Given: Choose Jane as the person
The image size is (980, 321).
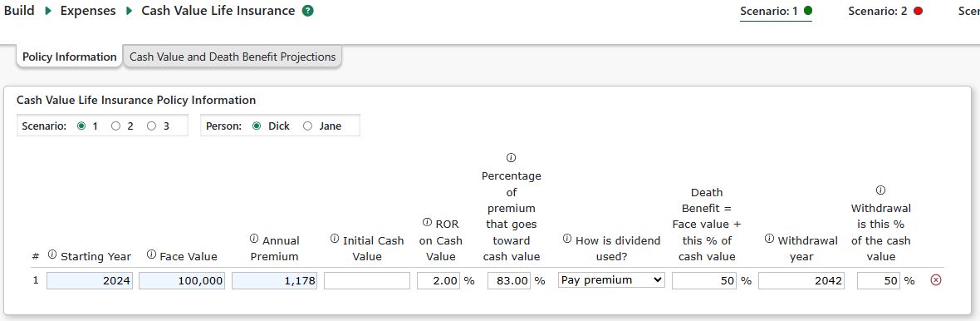Looking at the screenshot, I should click(307, 126).
